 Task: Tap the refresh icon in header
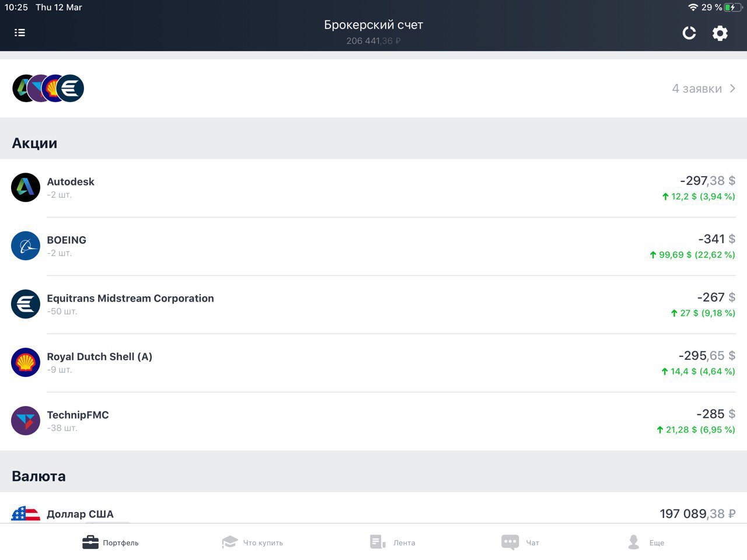[x=689, y=33]
